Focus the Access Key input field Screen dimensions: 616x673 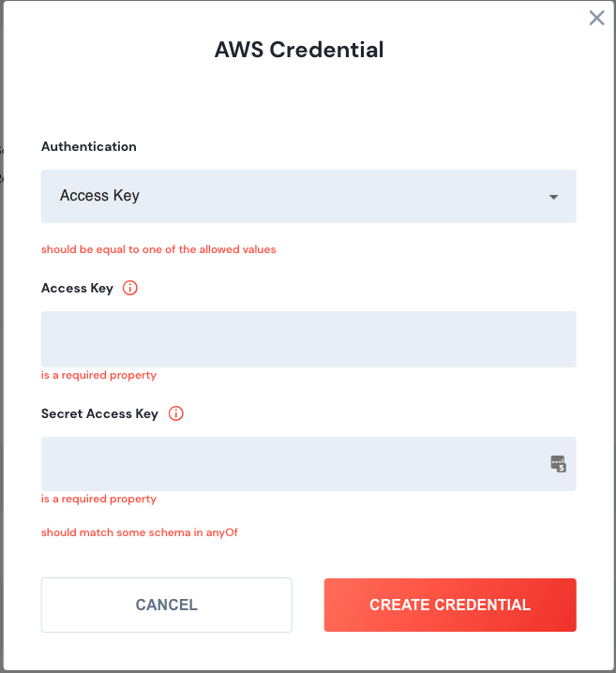[308, 339]
